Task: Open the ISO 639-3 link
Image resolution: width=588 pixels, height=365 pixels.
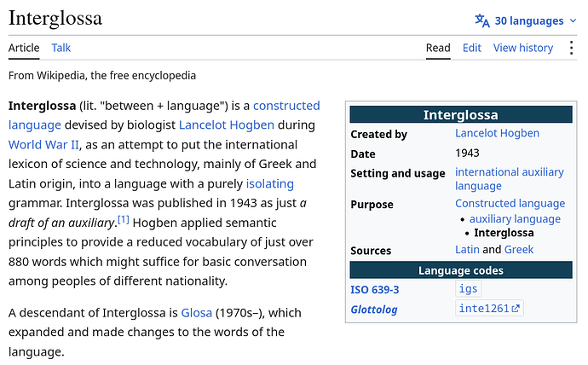Action: click(x=375, y=290)
